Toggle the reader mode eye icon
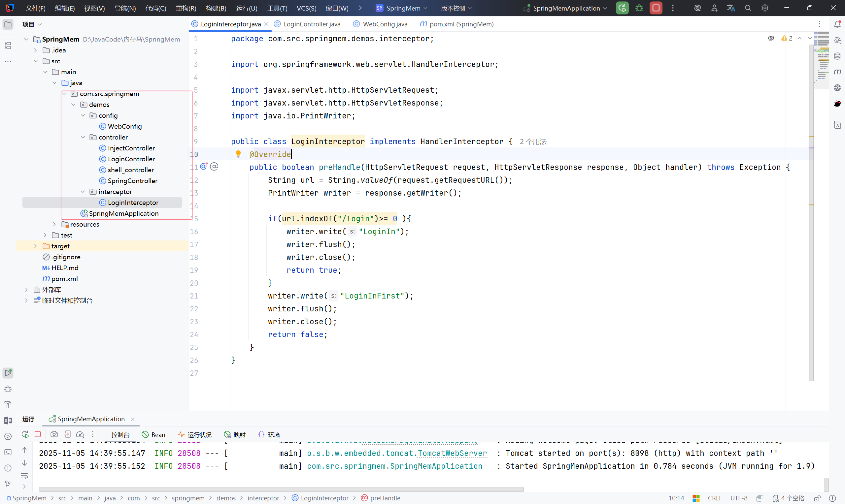This screenshot has width=845, height=504. point(771,38)
